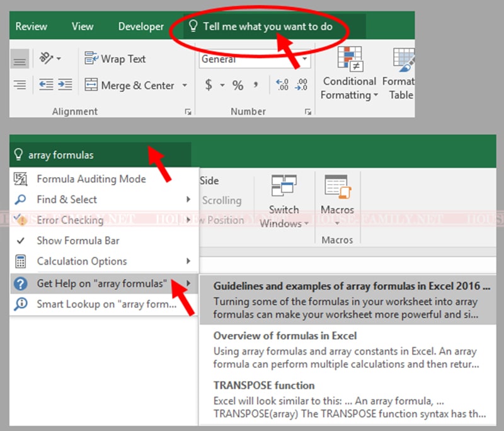This screenshot has width=504, height=431.
Task: Open the Review ribbon tab
Action: (31, 26)
